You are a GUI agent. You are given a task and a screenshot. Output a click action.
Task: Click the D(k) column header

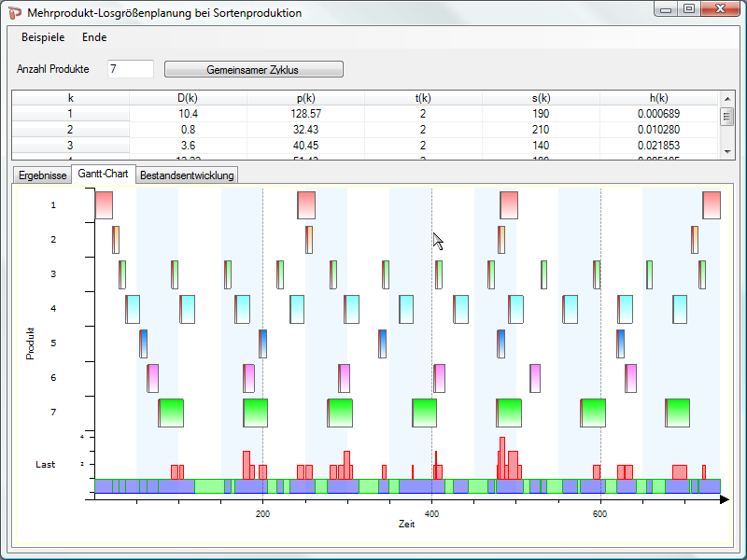tap(188, 97)
